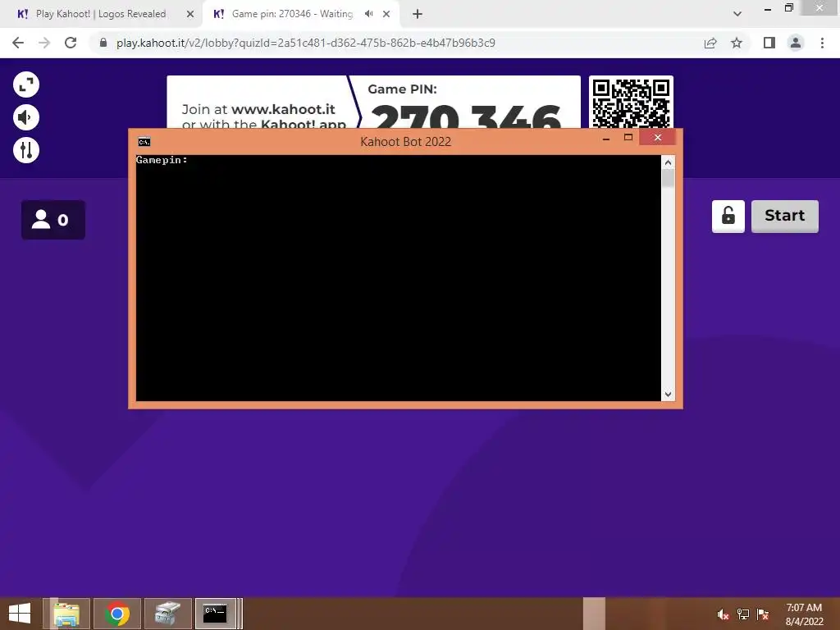Click the Kahoot Bot 2022 title
840x630 pixels.
click(x=405, y=142)
